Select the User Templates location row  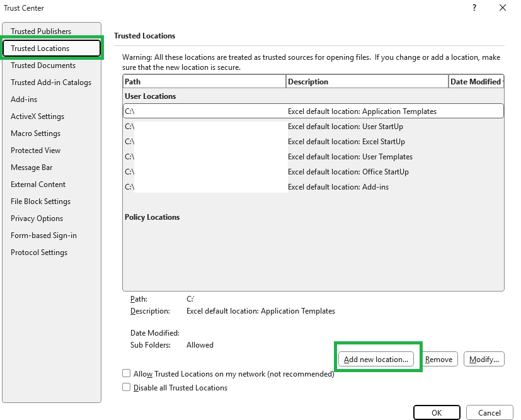click(x=313, y=157)
